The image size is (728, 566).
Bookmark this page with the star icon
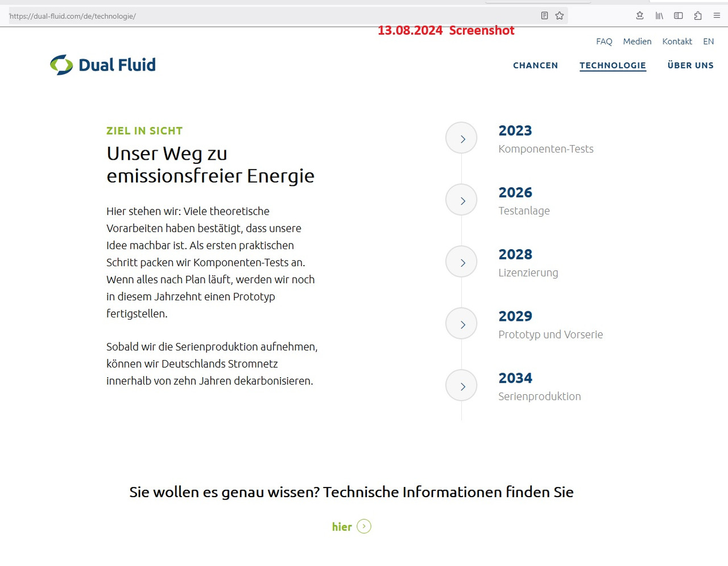click(560, 16)
